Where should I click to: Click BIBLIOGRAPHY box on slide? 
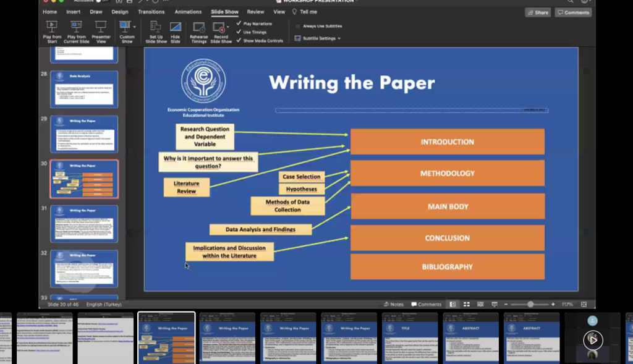pyautogui.click(x=448, y=267)
